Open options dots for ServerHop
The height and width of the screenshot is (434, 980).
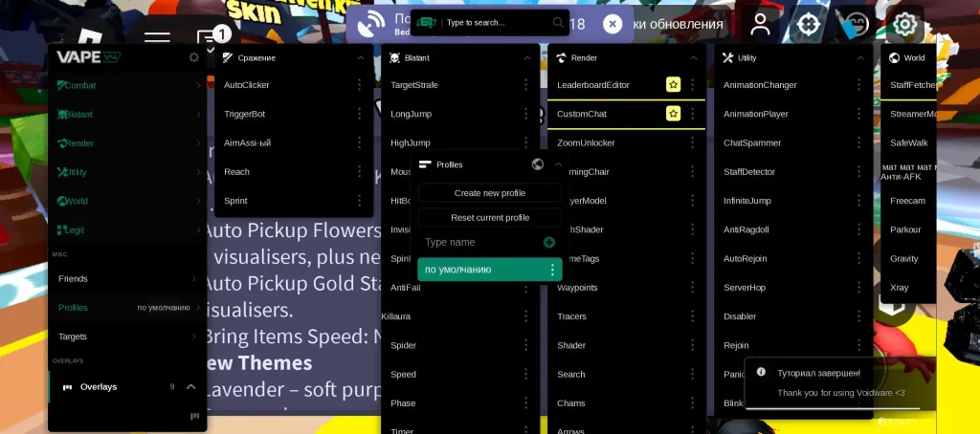click(858, 288)
